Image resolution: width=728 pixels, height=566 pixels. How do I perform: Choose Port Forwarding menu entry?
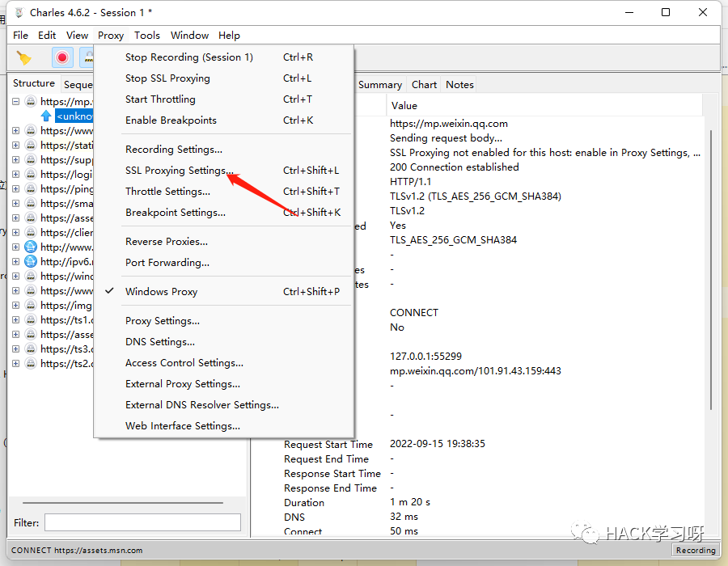223,263
